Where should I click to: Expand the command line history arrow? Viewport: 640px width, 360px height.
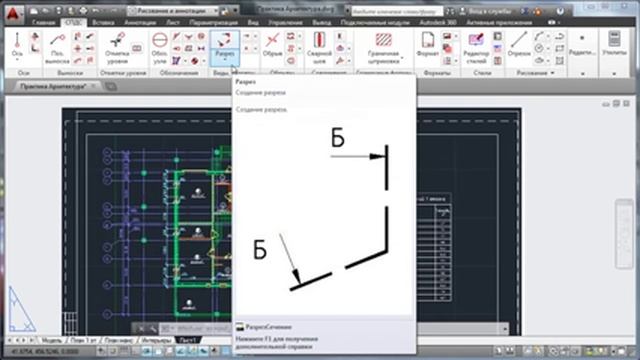click(505, 328)
